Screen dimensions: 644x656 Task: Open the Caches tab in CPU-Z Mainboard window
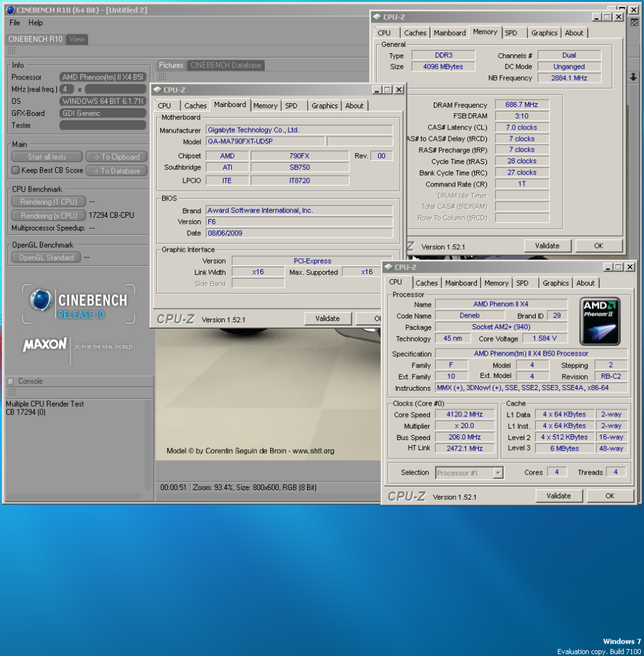coord(195,106)
